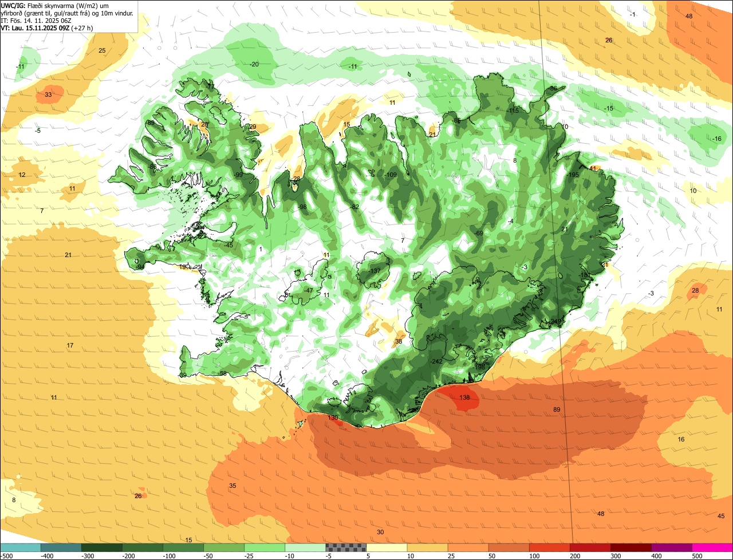Click the '38' value near highlands
The image size is (733, 560).
tap(399, 341)
